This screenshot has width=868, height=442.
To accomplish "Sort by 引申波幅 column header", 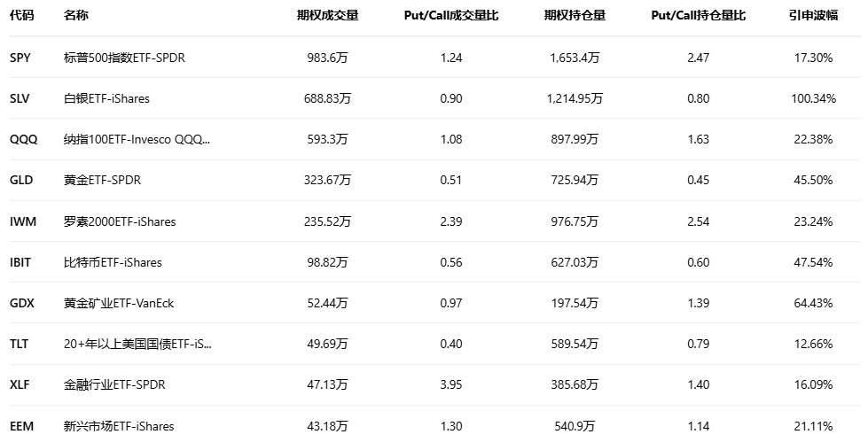I will [813, 16].
